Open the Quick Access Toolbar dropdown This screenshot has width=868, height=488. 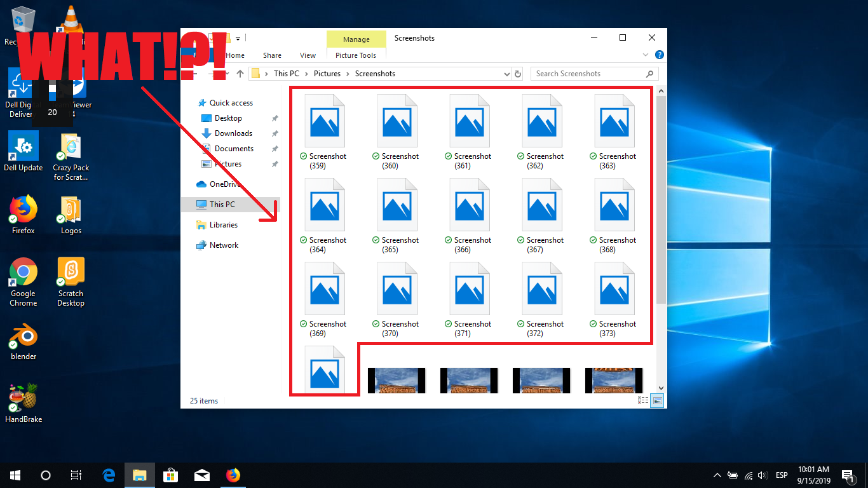tap(238, 38)
